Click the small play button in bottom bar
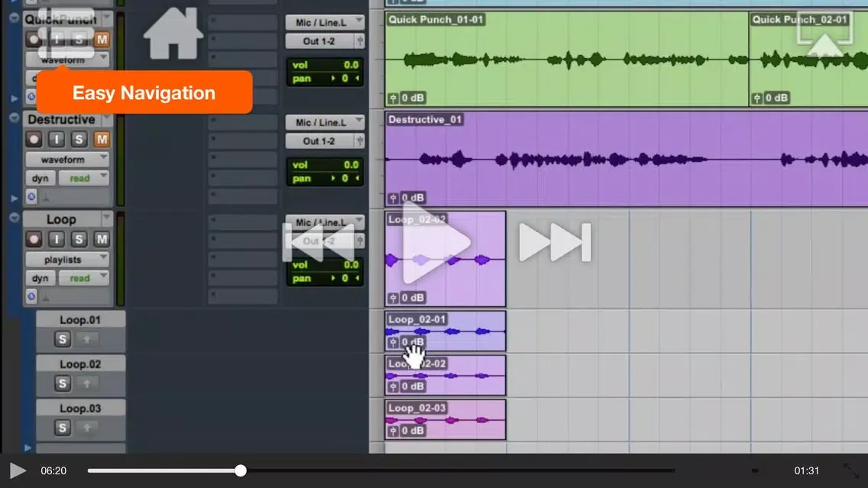The image size is (868, 488). (18, 471)
